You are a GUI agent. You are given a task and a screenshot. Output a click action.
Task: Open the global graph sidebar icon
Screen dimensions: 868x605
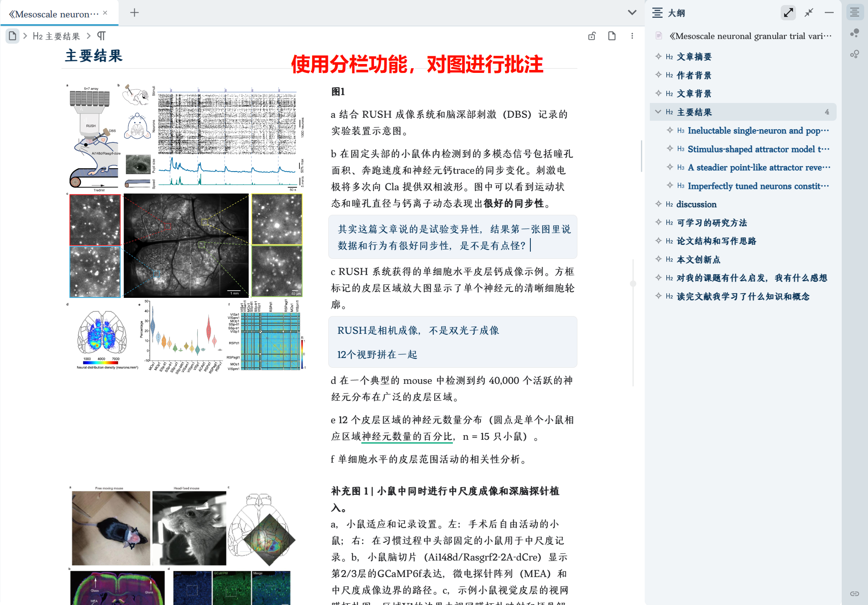[854, 54]
